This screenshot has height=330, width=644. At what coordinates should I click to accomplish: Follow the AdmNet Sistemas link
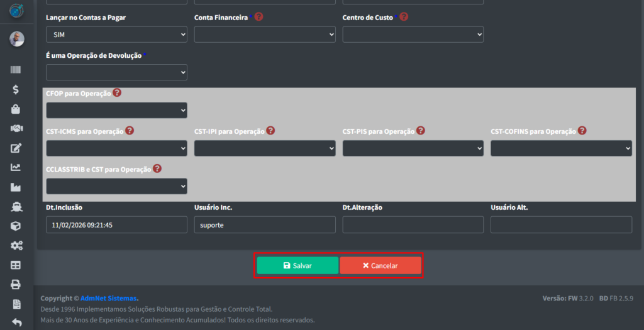pos(109,298)
